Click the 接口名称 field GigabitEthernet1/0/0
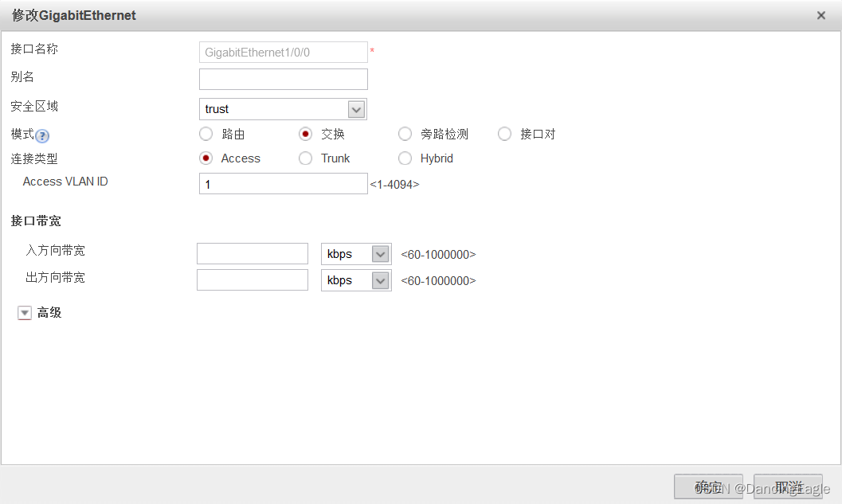This screenshot has width=842, height=504. (284, 52)
